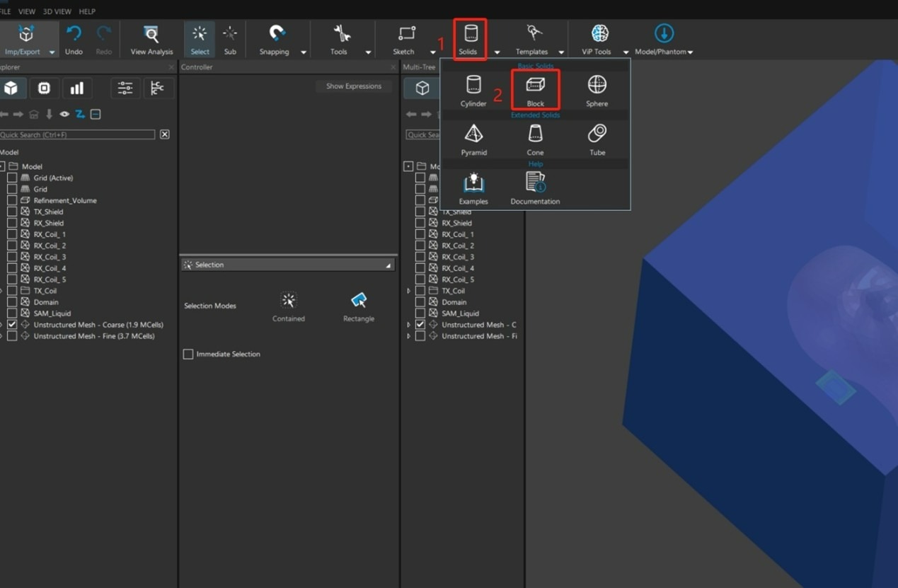
Task: Click the Explorer Quick Search field
Action: (76, 134)
